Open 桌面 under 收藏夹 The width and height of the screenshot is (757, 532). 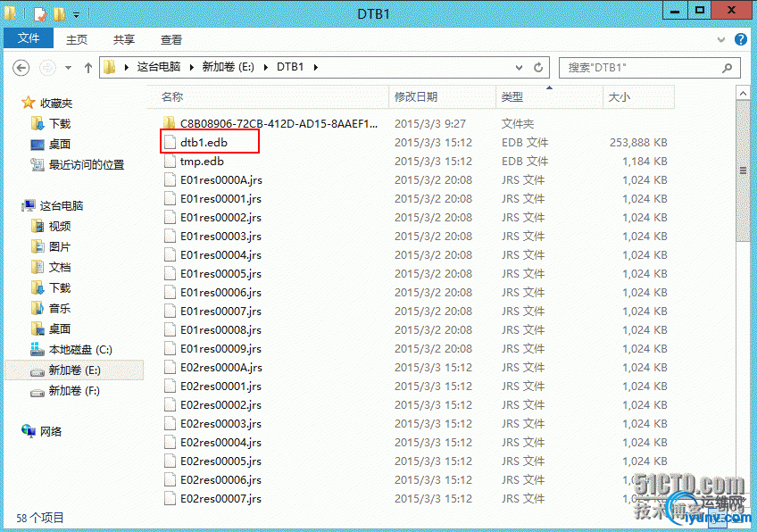[60, 145]
